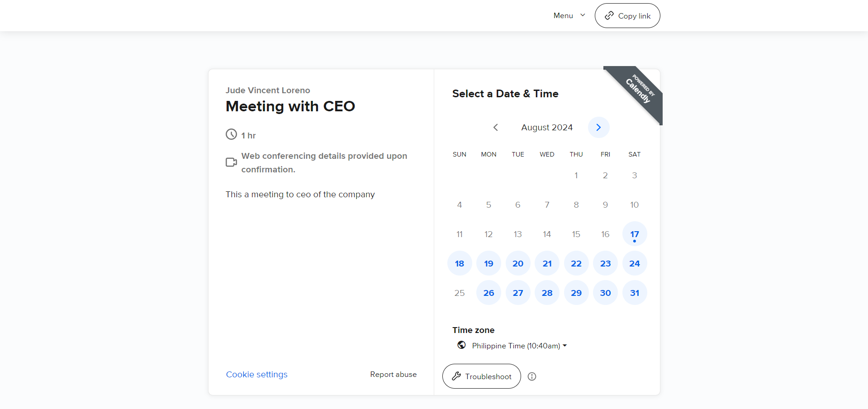Choose August 29 on the calendar
This screenshot has height=409, width=868.
(x=576, y=293)
